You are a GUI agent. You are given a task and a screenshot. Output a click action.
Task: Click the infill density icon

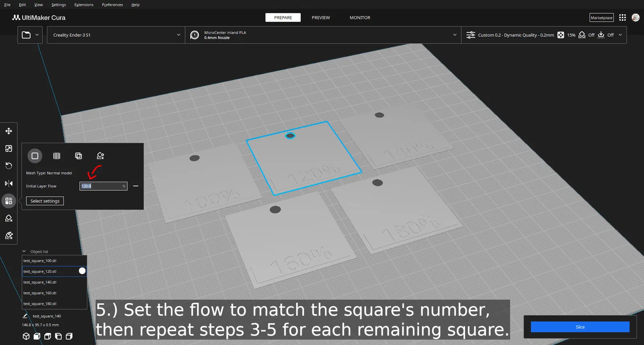[x=561, y=35]
